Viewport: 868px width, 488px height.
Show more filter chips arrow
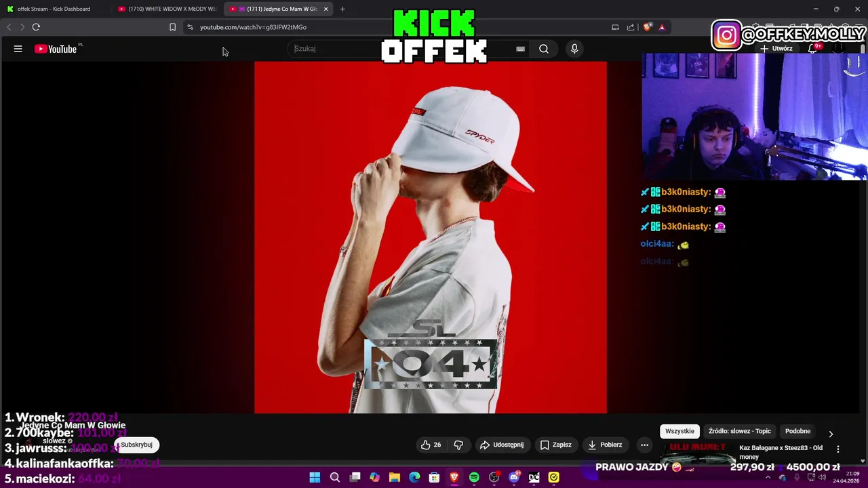pos(831,434)
